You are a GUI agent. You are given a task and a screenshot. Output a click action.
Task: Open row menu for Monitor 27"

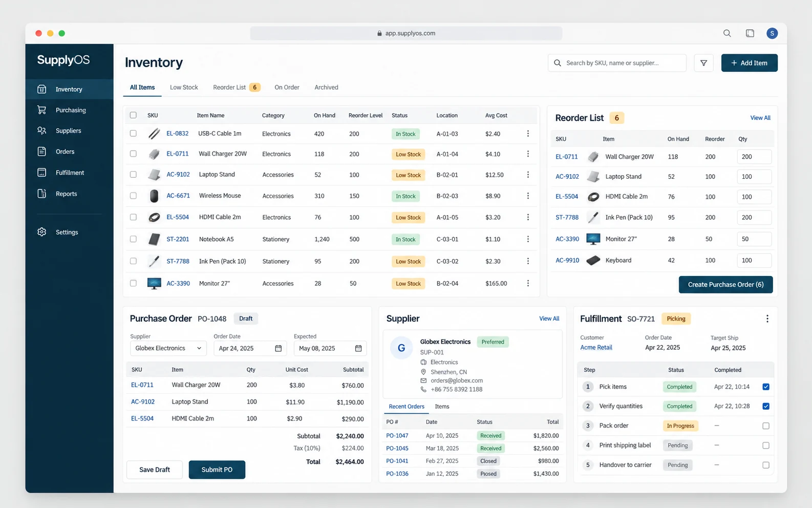tap(528, 283)
